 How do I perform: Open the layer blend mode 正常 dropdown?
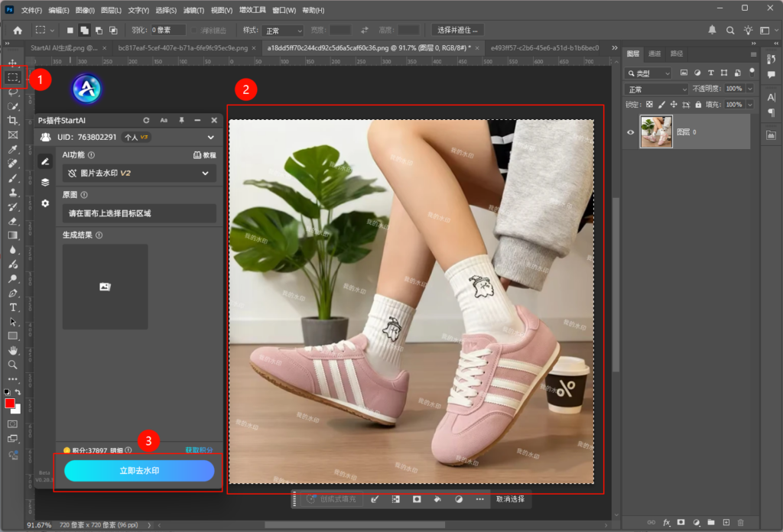[x=656, y=89]
